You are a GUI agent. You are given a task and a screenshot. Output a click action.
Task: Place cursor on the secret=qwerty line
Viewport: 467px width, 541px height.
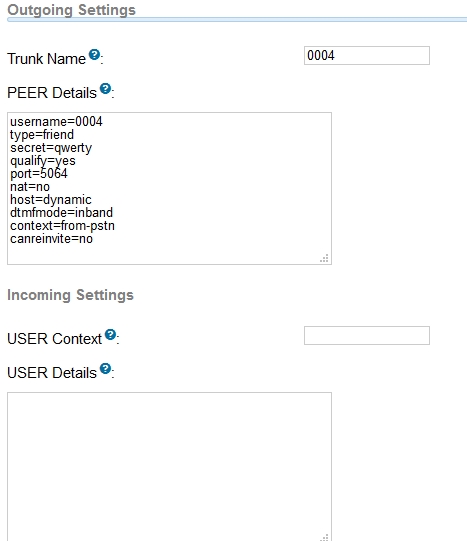pyautogui.click(x=51, y=148)
